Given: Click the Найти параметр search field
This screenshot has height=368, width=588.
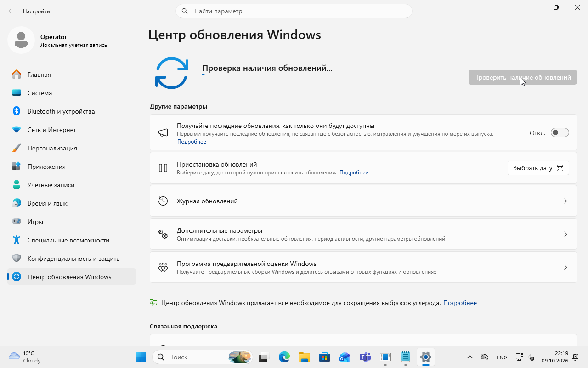Looking at the screenshot, I should pos(294,11).
